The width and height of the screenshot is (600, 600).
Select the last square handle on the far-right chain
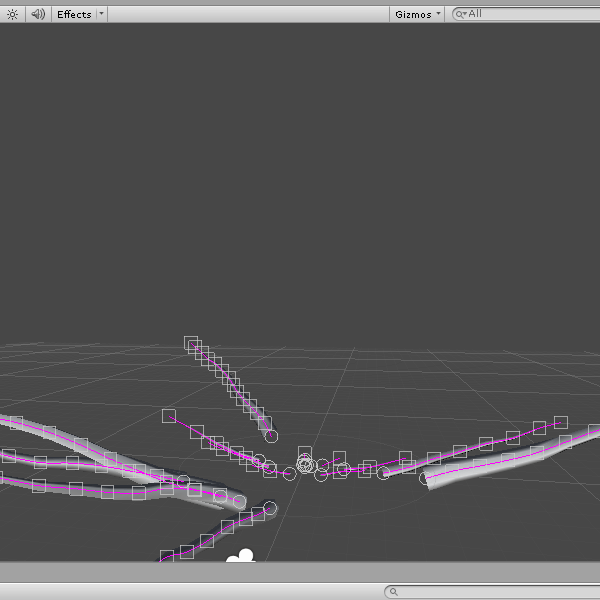point(561,423)
